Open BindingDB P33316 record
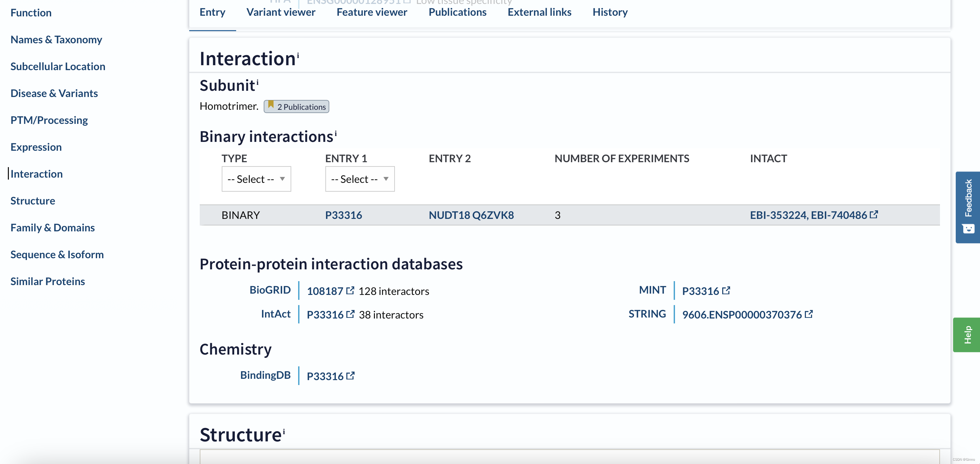 [325, 376]
